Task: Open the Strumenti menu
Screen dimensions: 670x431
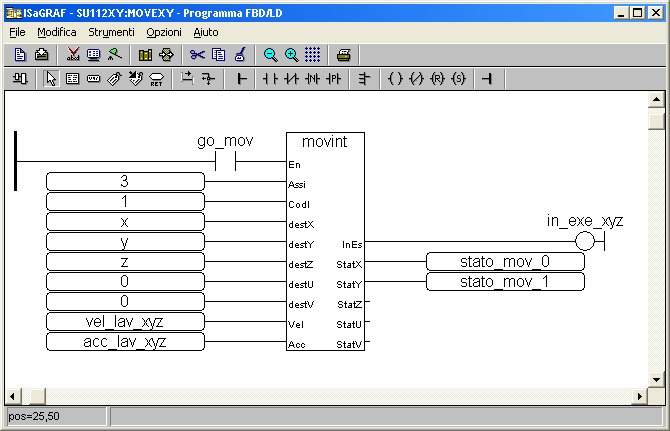Action: [x=111, y=32]
